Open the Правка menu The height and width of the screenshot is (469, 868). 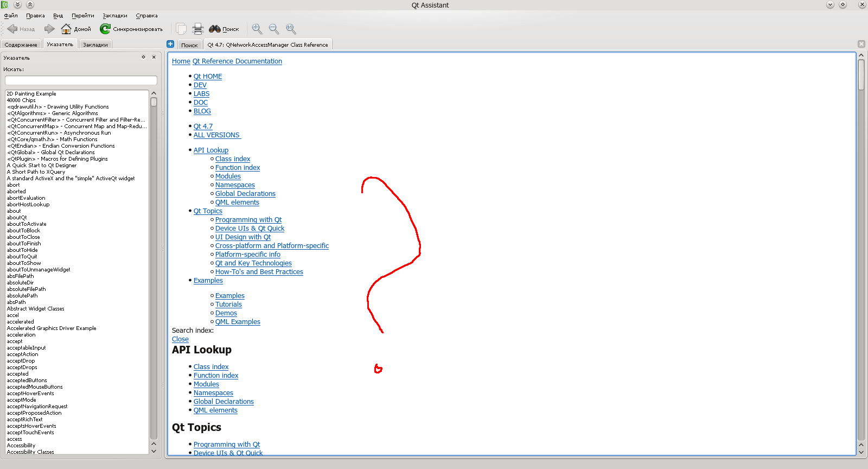pyautogui.click(x=35, y=16)
